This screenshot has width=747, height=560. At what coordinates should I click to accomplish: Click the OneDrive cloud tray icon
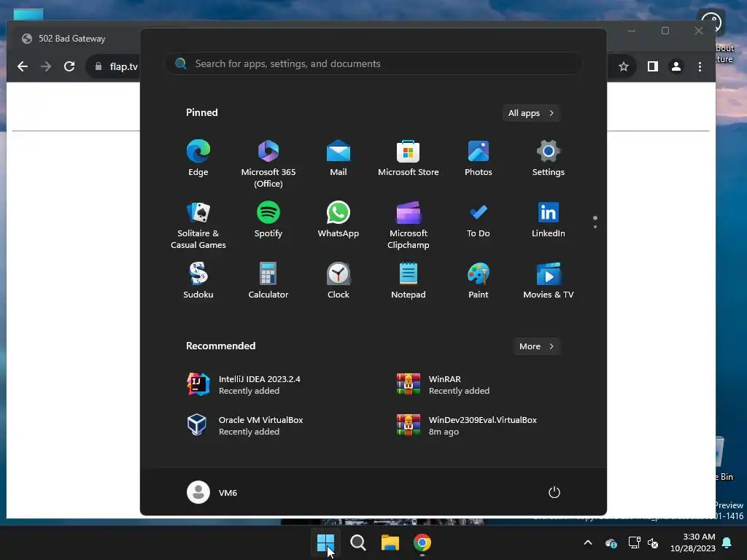[611, 542]
